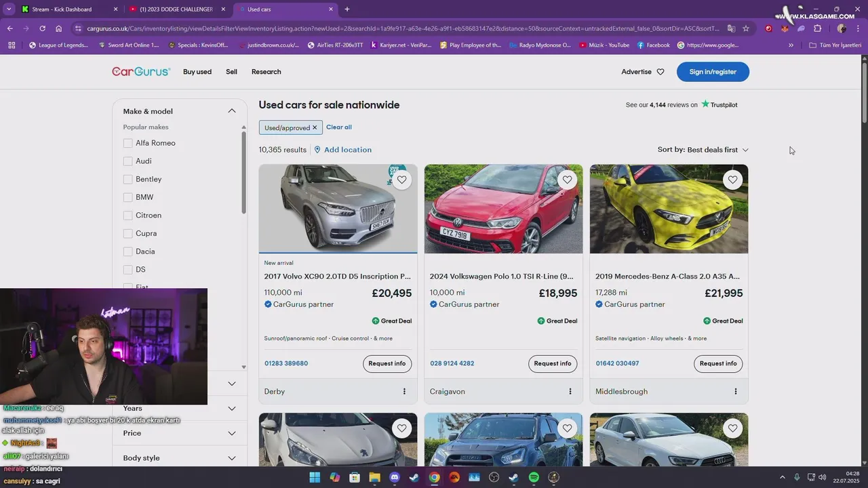The image size is (868, 488).
Task: Heart the white Peugeot listing below Derby
Action: (402, 428)
